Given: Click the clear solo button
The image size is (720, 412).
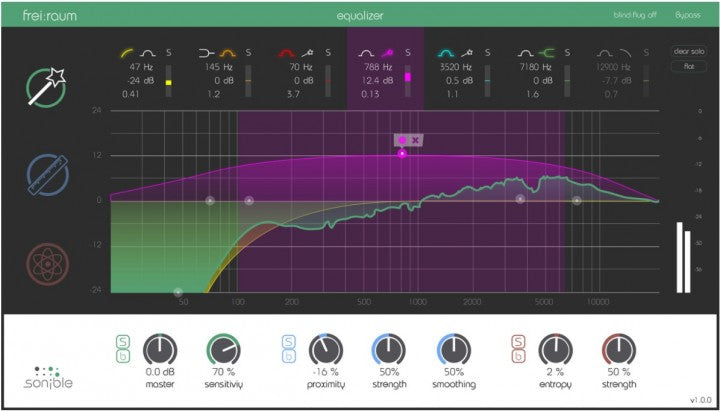Looking at the screenshot, I should click(x=687, y=51).
